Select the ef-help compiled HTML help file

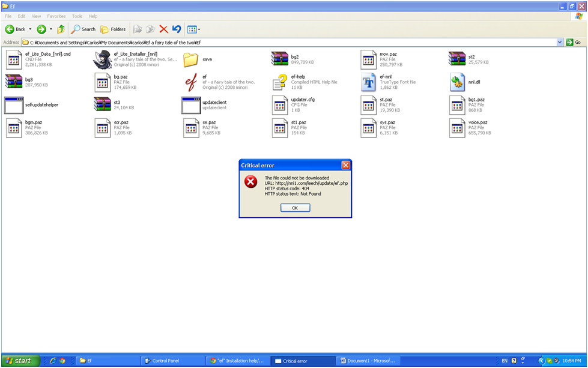pyautogui.click(x=280, y=82)
